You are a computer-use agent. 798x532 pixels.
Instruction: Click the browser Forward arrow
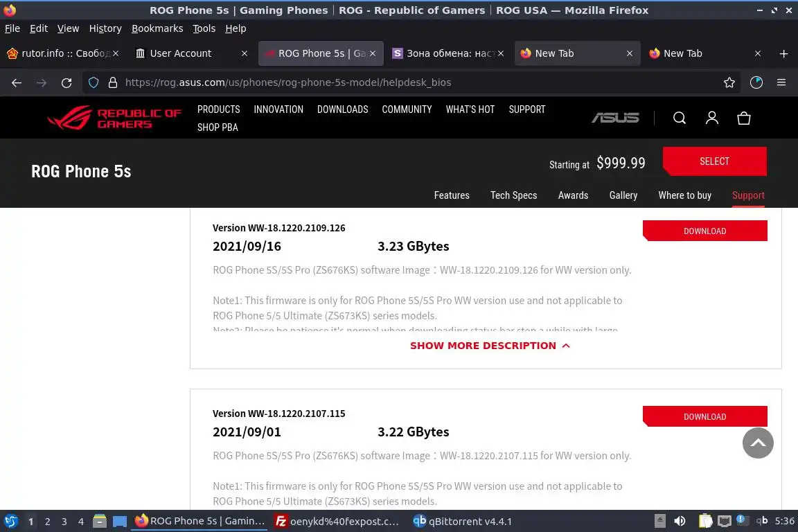point(42,82)
